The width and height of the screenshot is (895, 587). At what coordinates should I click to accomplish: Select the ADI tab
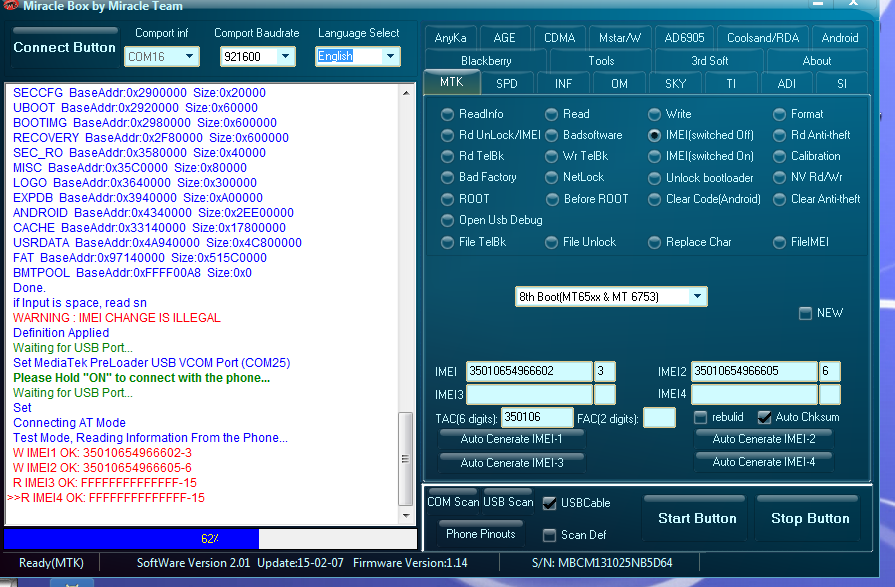[x=787, y=83]
